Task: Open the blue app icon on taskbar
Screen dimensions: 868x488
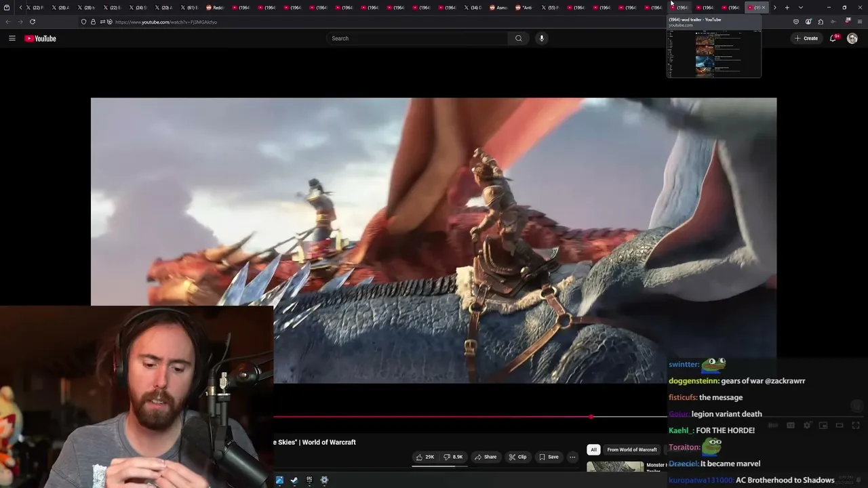Action: pyautogui.click(x=279, y=480)
